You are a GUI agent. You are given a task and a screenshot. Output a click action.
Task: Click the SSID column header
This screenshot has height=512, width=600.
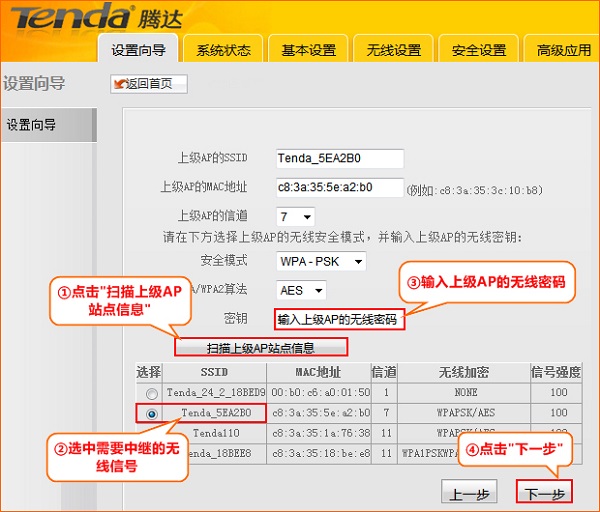(x=214, y=372)
